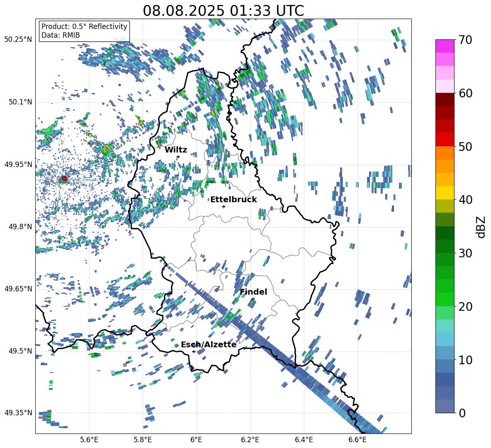Click the latitude label 49.65°N

tap(18, 288)
